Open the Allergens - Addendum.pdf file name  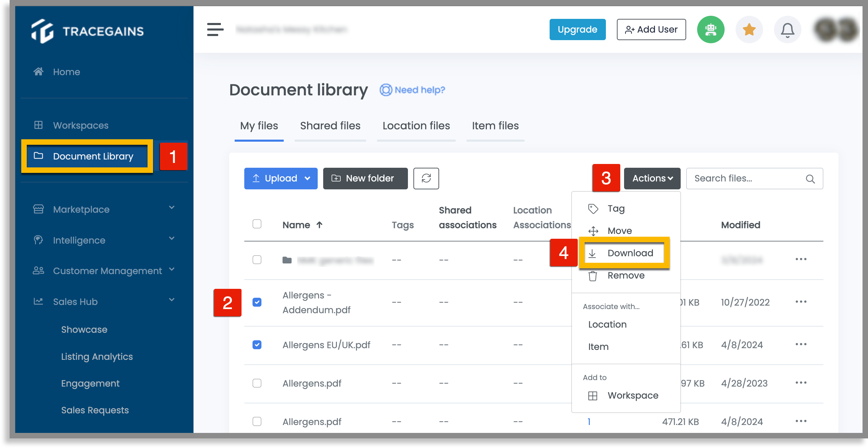click(x=316, y=303)
